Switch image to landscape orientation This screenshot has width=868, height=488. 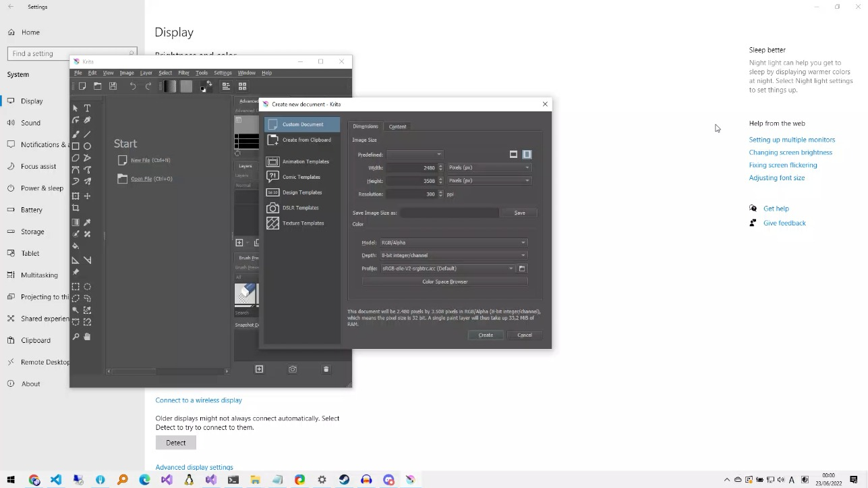click(513, 155)
